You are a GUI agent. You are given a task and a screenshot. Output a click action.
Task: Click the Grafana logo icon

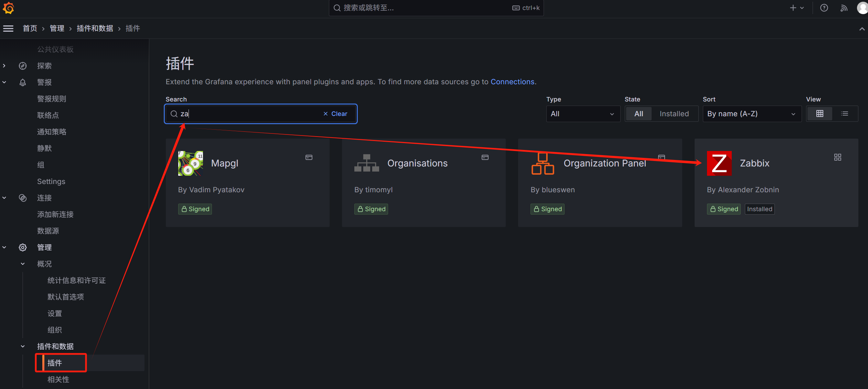point(8,8)
